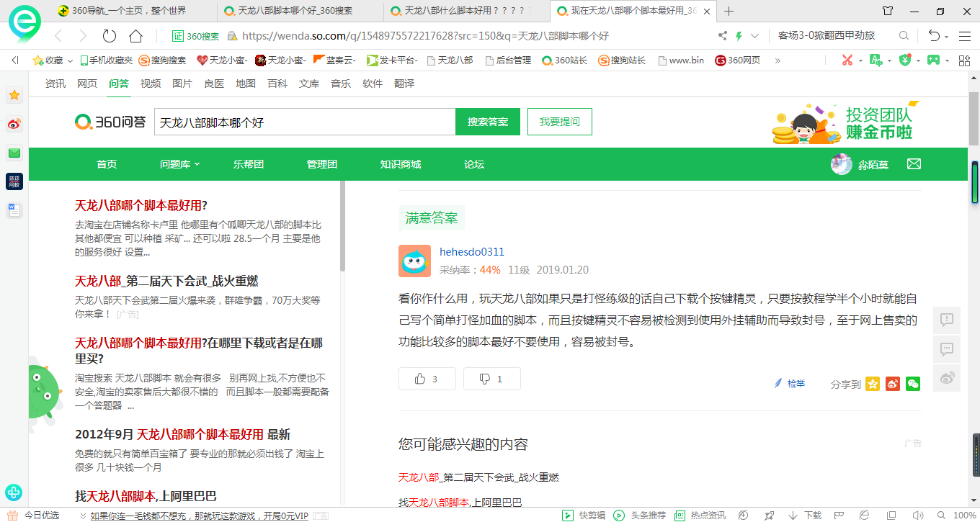Open the Weibo sidebar icon
The image size is (980, 522).
click(x=14, y=124)
